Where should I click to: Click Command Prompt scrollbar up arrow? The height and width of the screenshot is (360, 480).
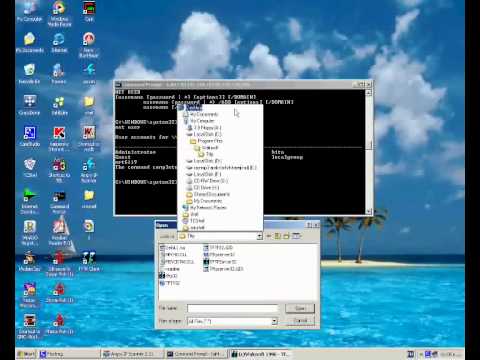coord(369,92)
